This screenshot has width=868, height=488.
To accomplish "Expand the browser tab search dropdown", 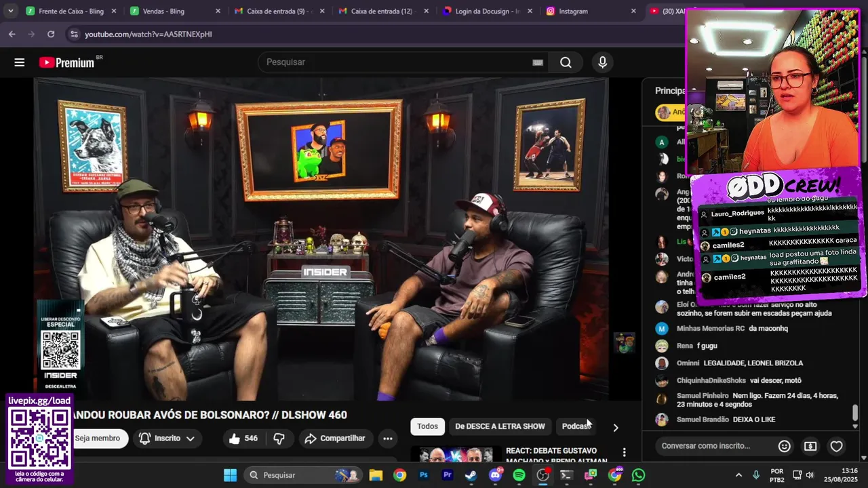I will pyautogui.click(x=10, y=11).
